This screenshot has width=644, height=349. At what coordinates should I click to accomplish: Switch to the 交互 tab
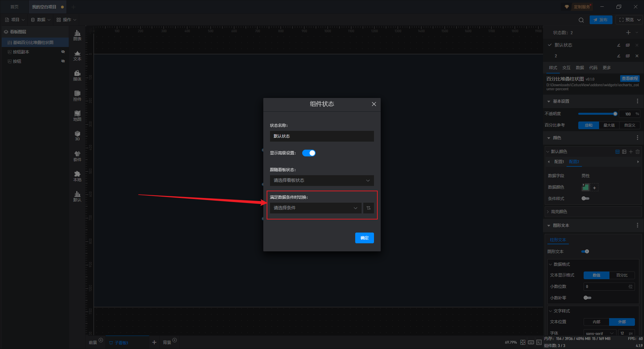coord(567,68)
